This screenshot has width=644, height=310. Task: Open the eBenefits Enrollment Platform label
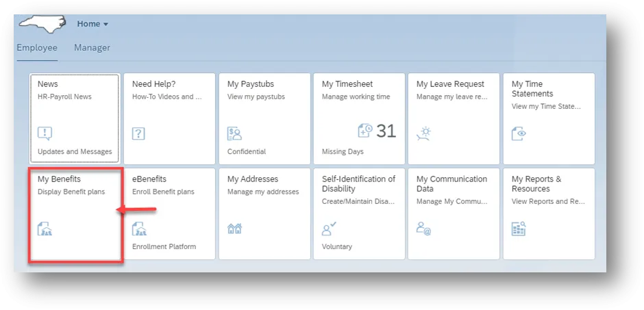click(x=164, y=246)
